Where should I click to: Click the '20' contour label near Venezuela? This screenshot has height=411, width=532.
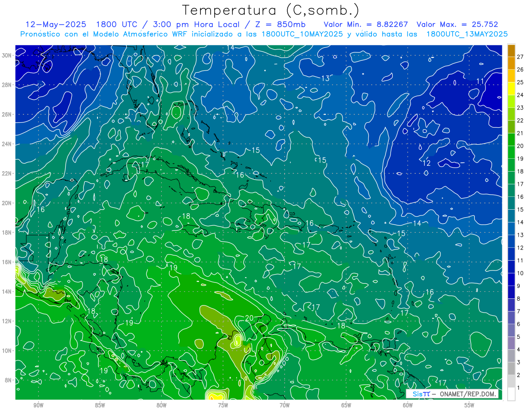click(249, 318)
